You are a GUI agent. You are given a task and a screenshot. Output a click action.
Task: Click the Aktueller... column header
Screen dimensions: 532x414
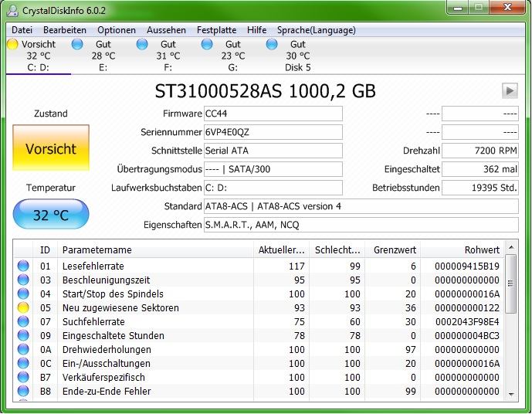pos(281,250)
